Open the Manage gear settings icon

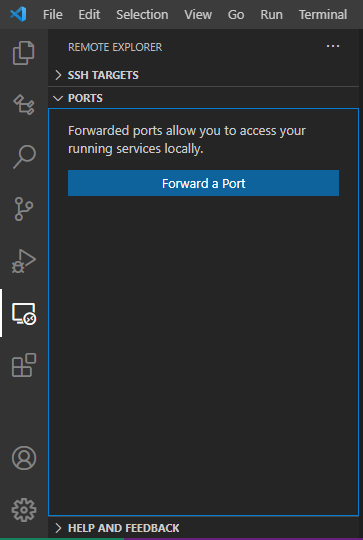point(24,510)
